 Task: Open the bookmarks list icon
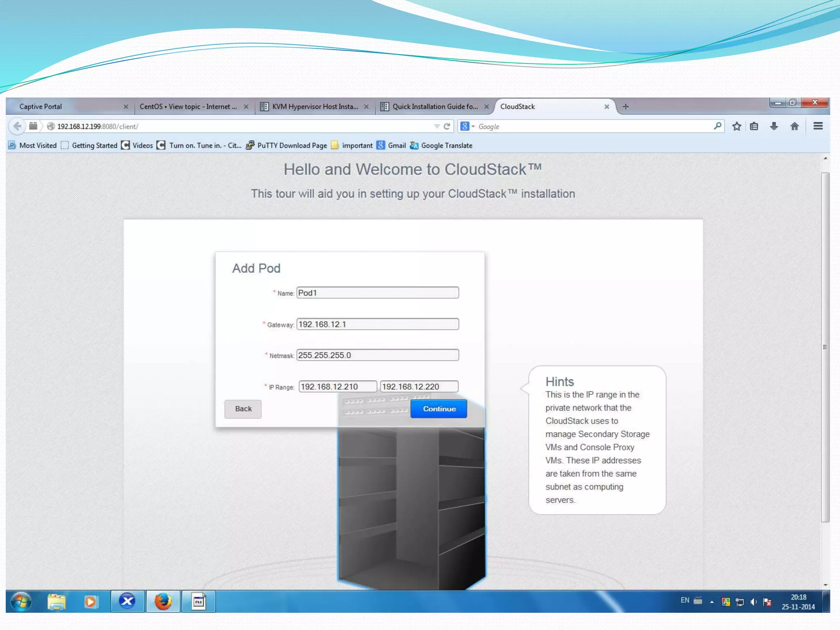754,126
